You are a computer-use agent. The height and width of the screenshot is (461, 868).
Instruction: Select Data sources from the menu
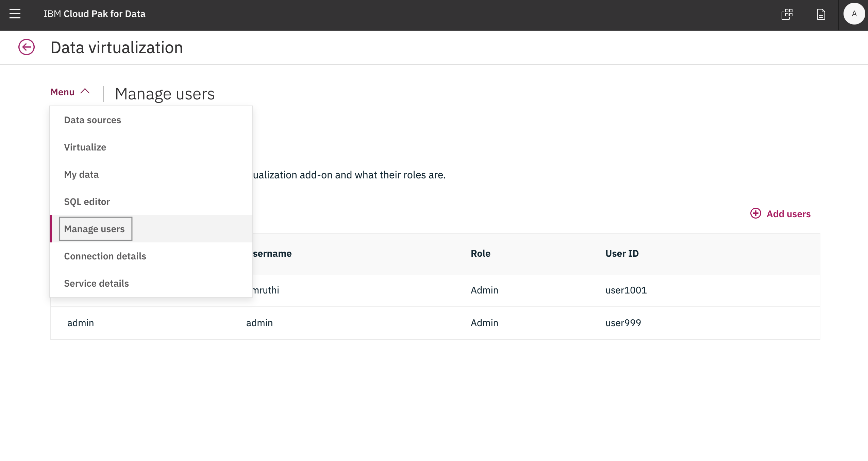pos(93,120)
